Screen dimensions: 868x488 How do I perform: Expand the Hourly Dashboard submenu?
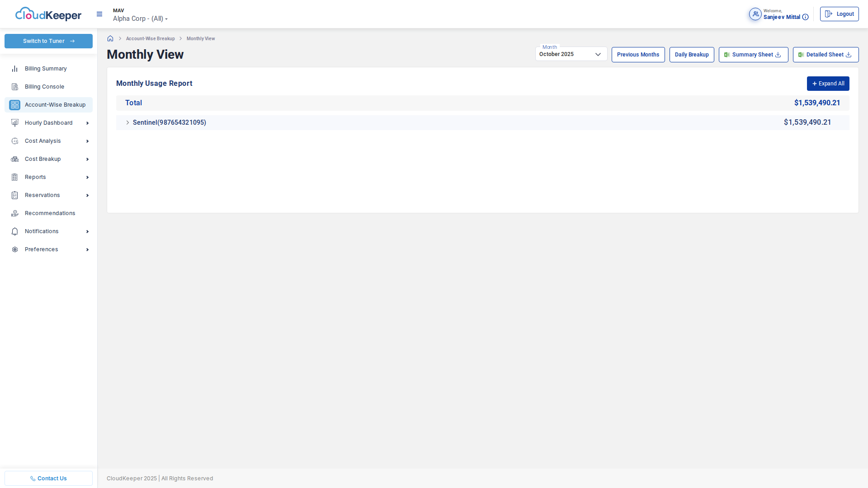[87, 123]
